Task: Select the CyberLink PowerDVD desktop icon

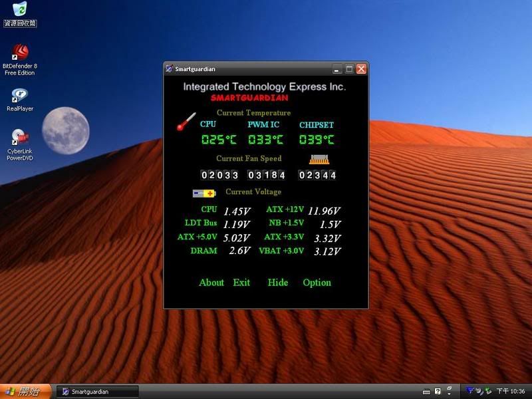Action: pos(20,138)
